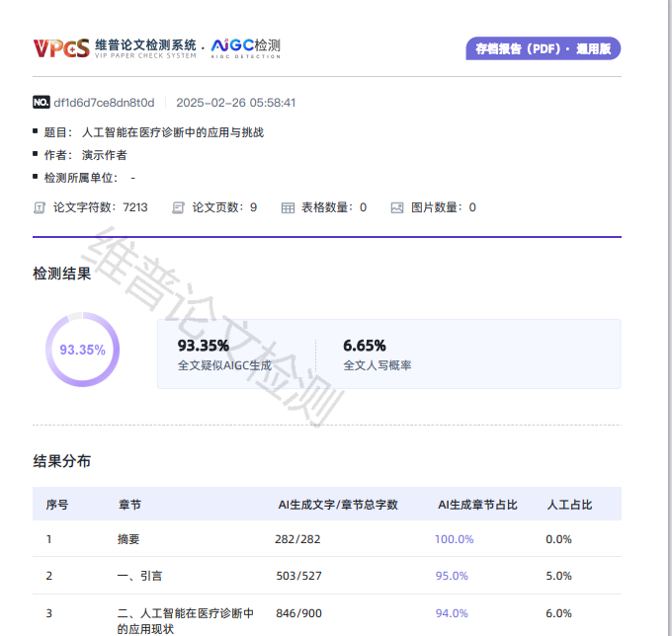Click the 二、人工智能在医疗诊断中的应用现状 chapter cell
672x636 pixels.
coord(186,621)
